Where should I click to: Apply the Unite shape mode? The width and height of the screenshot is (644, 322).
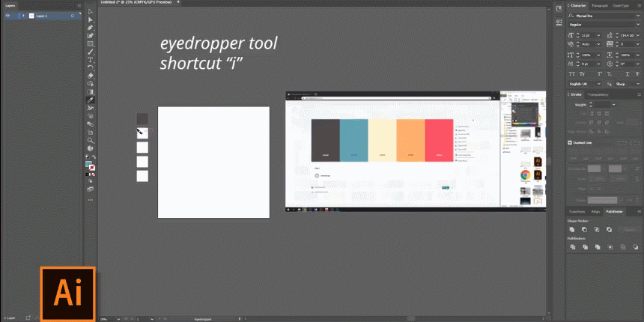(571, 230)
